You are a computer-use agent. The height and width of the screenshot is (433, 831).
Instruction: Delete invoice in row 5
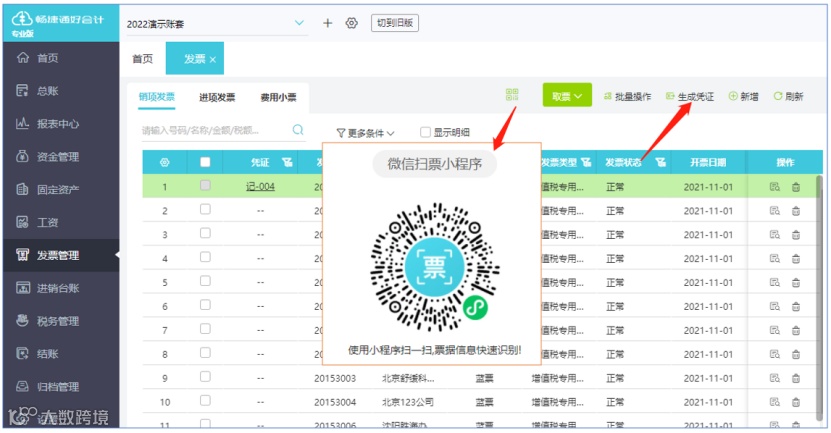pyautogui.click(x=796, y=282)
